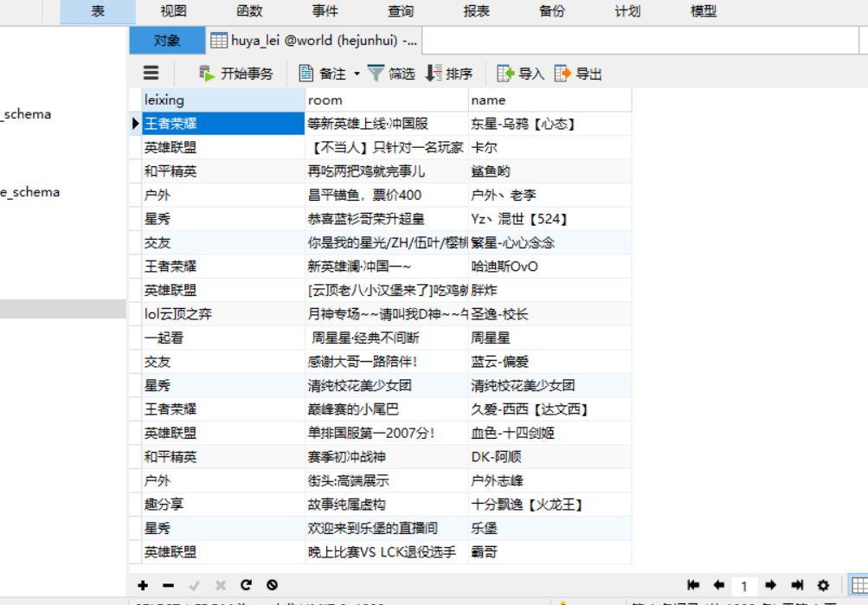The image size is (868, 605).
Task: Open the 备注 dropdown arrow
Action: point(357,74)
